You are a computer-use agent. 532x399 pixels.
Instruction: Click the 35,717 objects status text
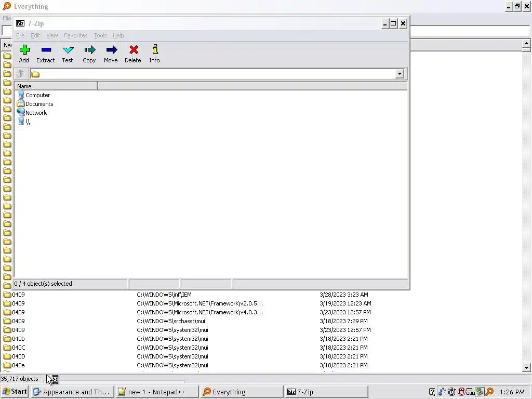tap(19, 379)
